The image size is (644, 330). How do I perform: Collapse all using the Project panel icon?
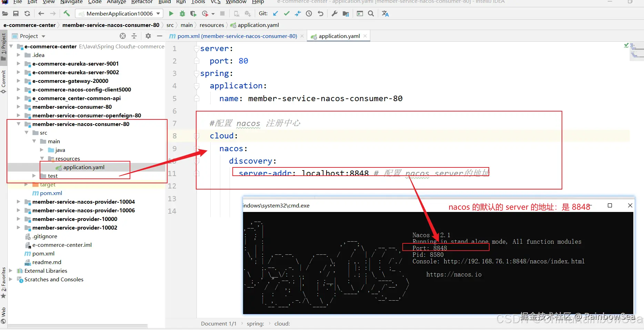(134, 36)
